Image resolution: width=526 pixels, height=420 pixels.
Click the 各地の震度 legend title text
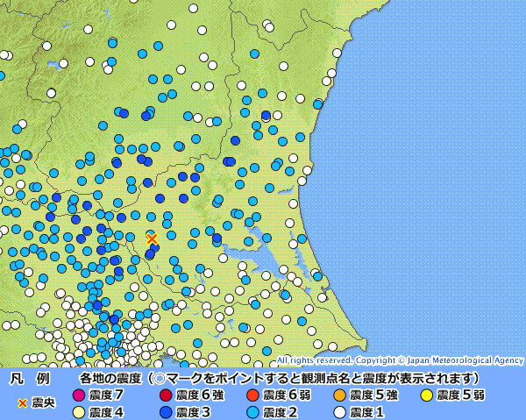tap(110, 379)
